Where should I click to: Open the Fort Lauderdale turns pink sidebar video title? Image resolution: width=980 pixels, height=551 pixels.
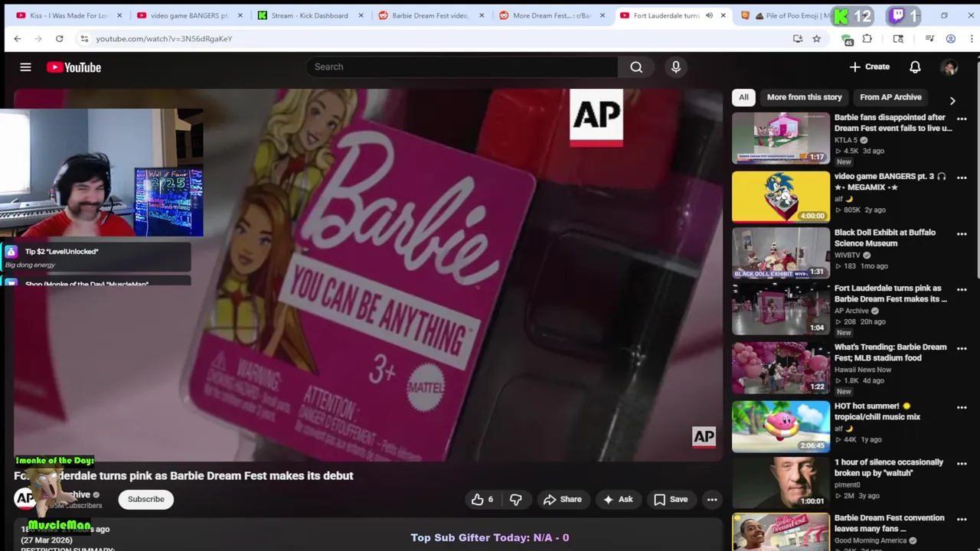coord(890,294)
